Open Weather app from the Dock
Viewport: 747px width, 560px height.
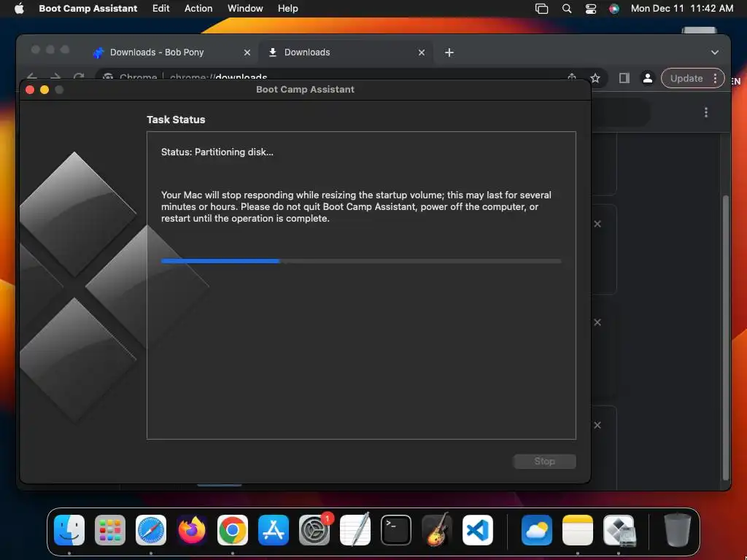tap(537, 530)
